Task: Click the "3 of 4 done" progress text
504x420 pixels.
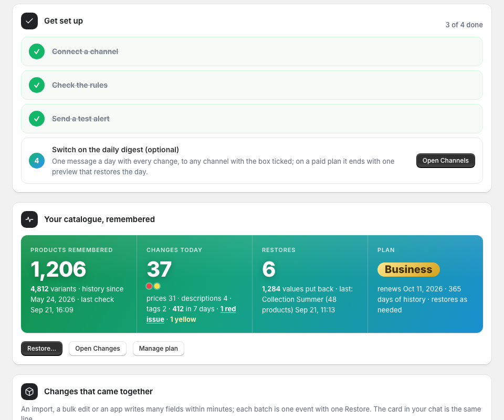Action: (464, 25)
